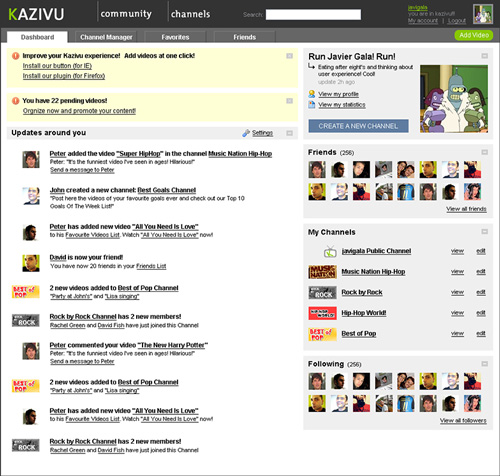Image resolution: width=500 pixels, height=476 pixels.
Task: Click the Settings wrench icon
Action: pyautogui.click(x=246, y=133)
